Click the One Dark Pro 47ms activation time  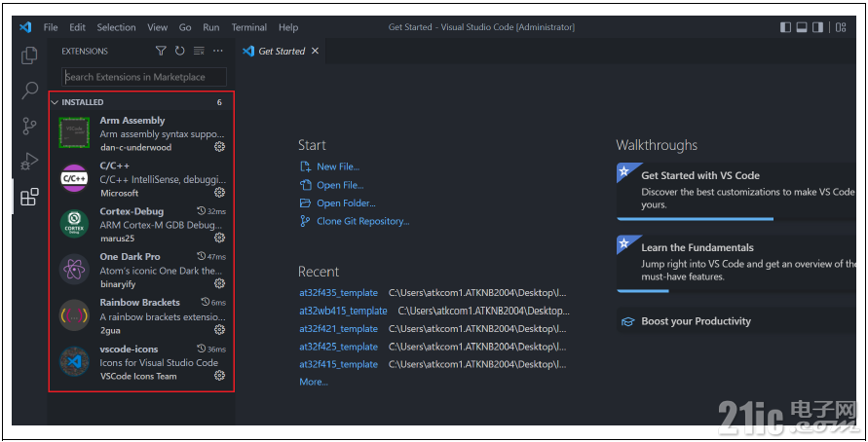(211, 257)
